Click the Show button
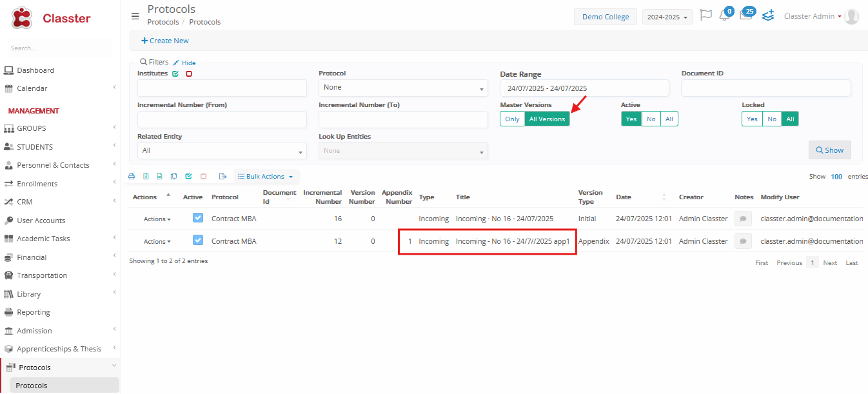The width and height of the screenshot is (868, 394). pos(829,150)
